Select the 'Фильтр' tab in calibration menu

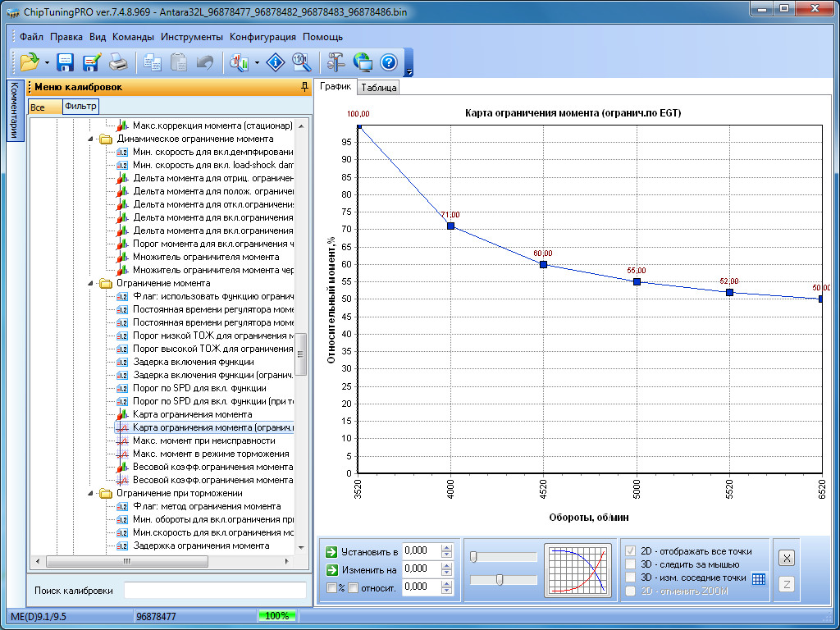[80, 106]
